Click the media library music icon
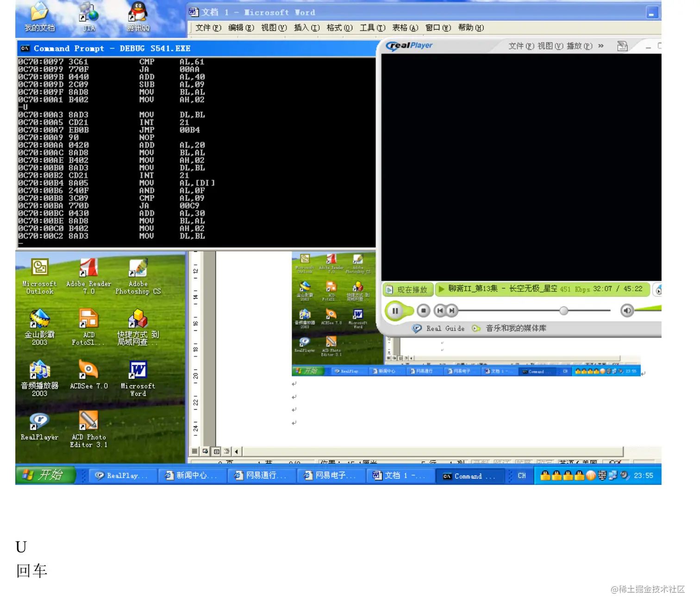 476,328
